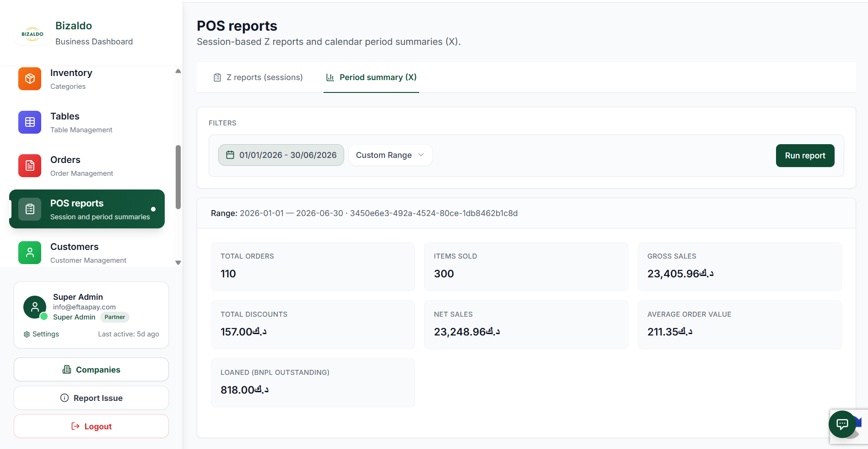
Task: Click the Gross Sales value 23,405.96
Action: point(680,274)
